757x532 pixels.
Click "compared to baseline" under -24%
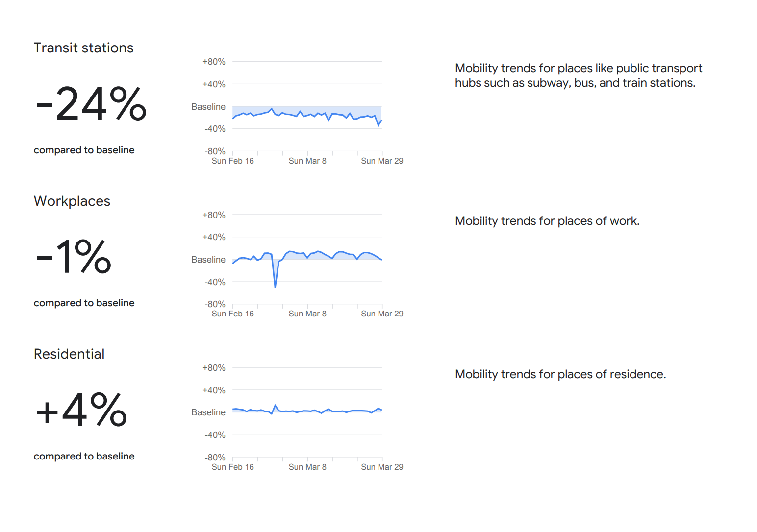[x=84, y=150]
